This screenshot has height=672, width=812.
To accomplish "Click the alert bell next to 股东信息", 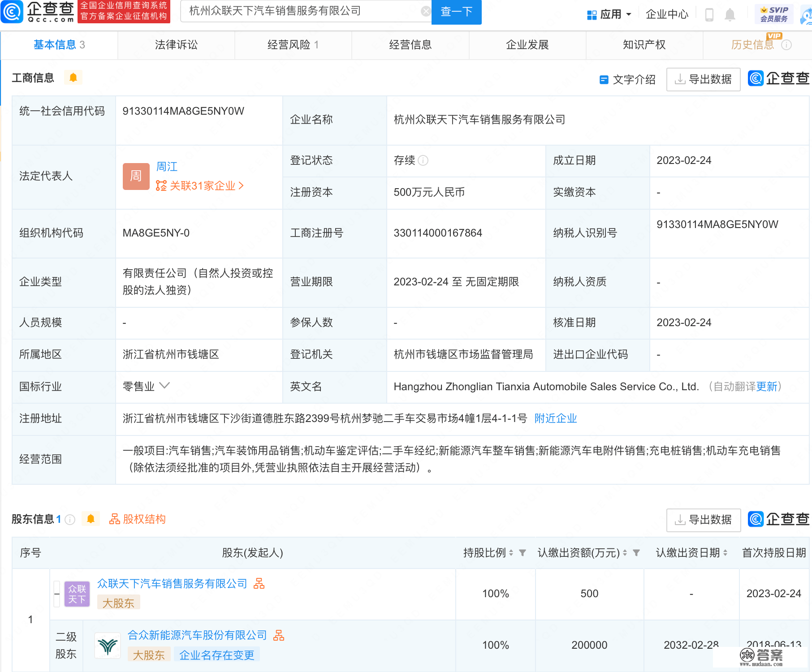I will click(91, 519).
